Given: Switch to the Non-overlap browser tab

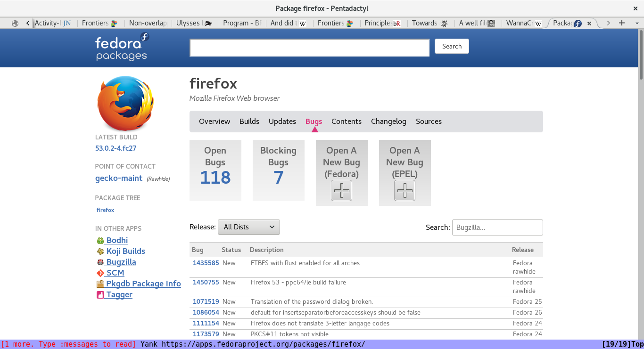Looking at the screenshot, I should [148, 23].
